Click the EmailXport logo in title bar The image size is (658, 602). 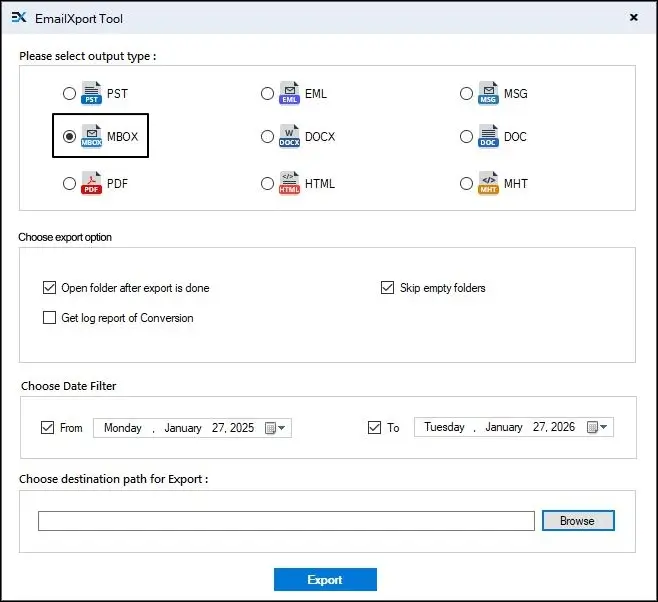[19, 18]
